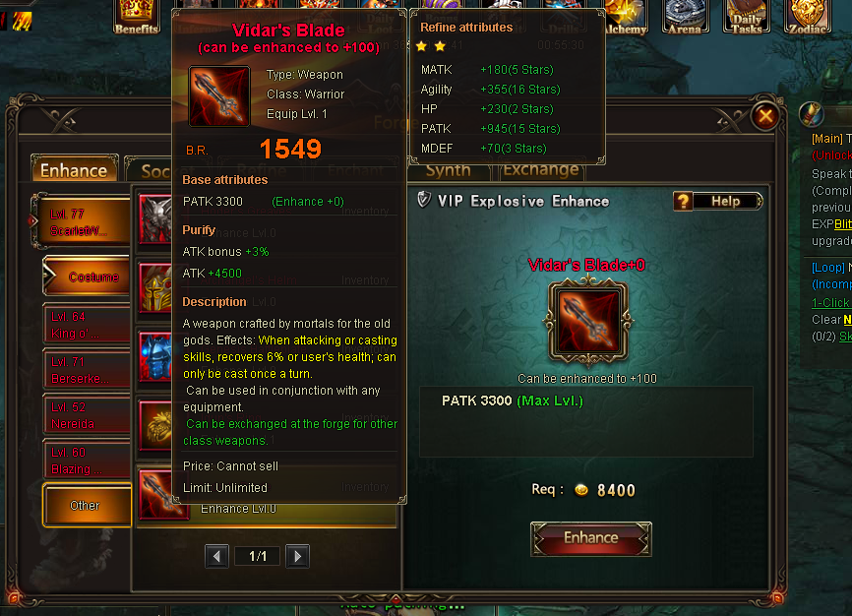
Task: Open the Benefits menu icon
Action: pos(136,18)
